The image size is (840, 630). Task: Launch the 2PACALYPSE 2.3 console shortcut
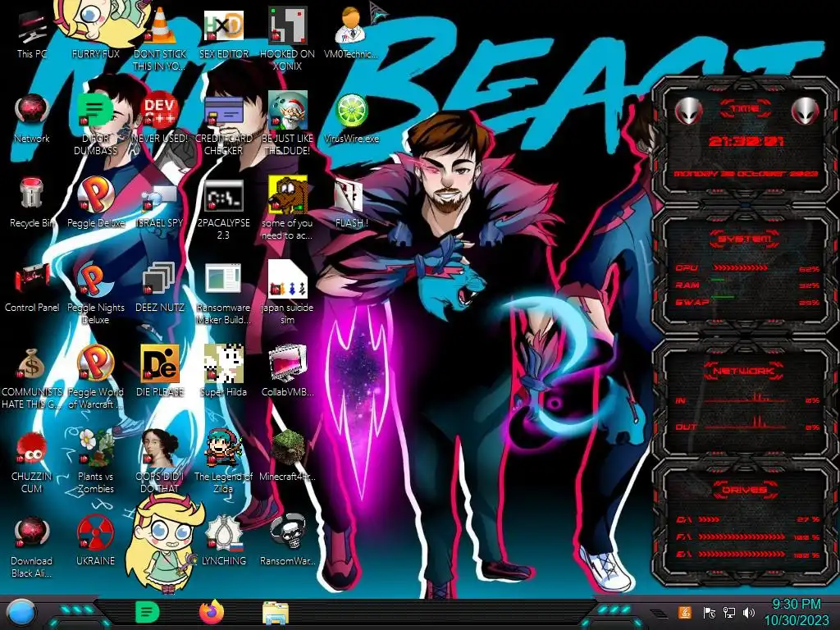click(x=223, y=209)
